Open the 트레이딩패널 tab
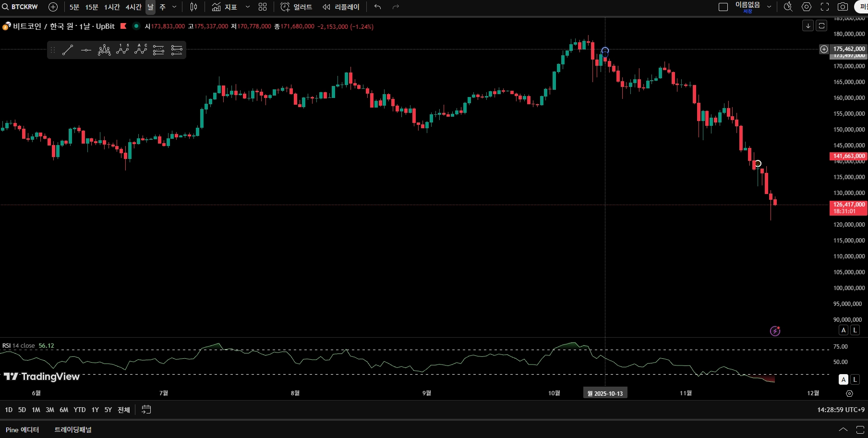Image resolution: width=868 pixels, height=438 pixels. [73, 430]
